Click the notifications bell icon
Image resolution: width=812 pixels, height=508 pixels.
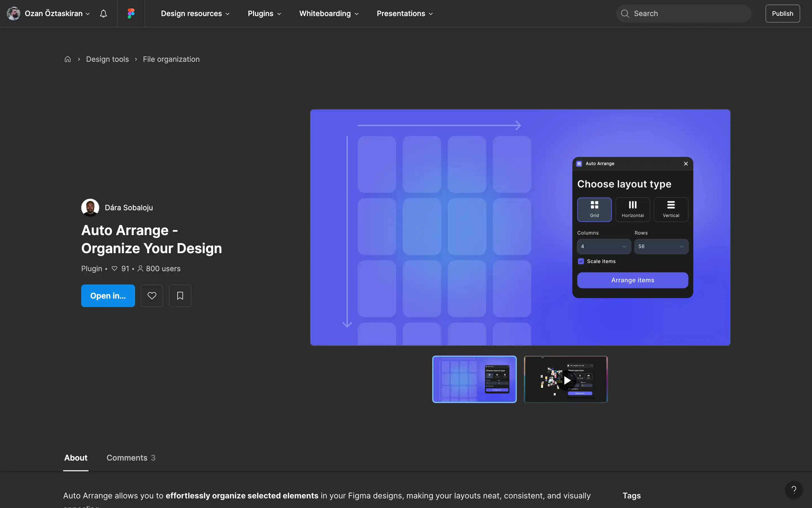point(103,14)
